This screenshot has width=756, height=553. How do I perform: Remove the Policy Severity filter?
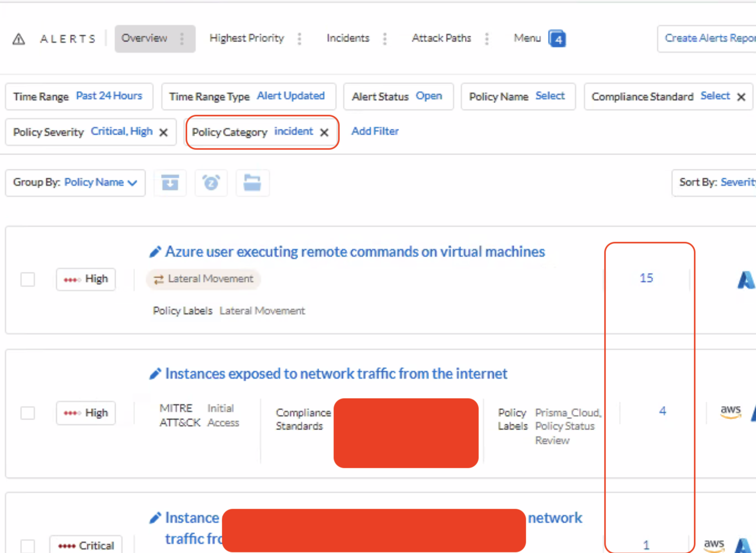(163, 133)
